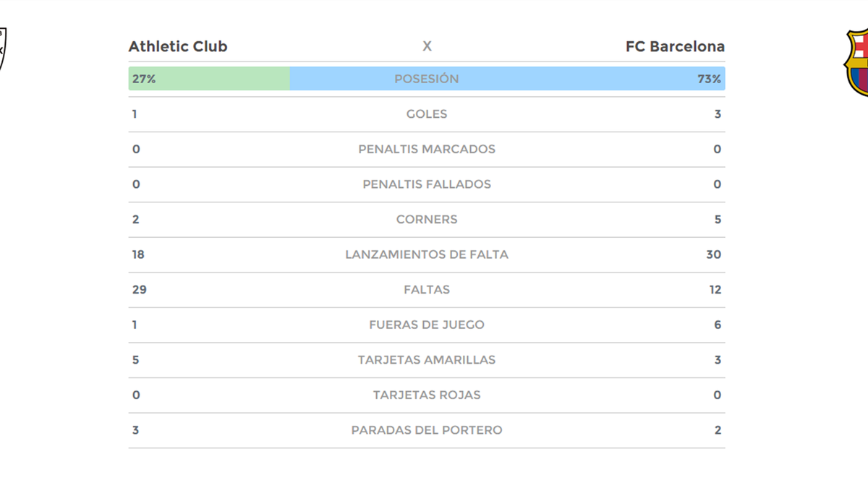The width and height of the screenshot is (868, 488).
Task: Click the LANZAMIENTOS DE FALTA label
Action: click(427, 254)
